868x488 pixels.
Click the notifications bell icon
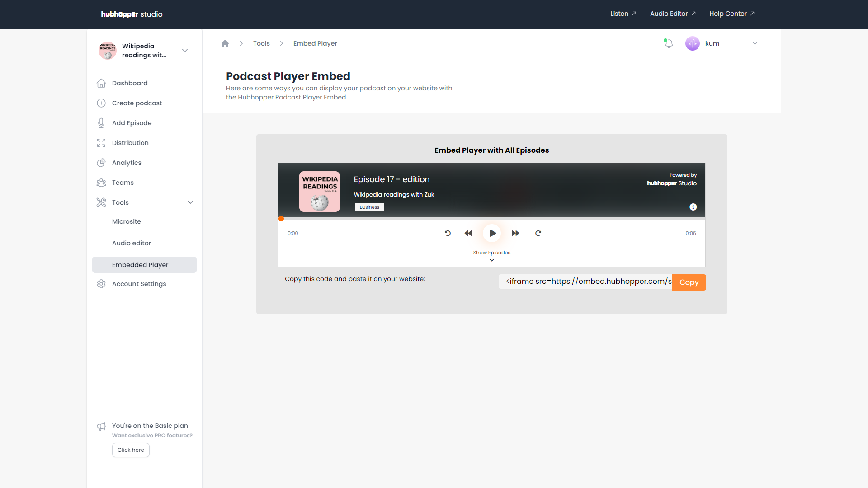tap(668, 43)
